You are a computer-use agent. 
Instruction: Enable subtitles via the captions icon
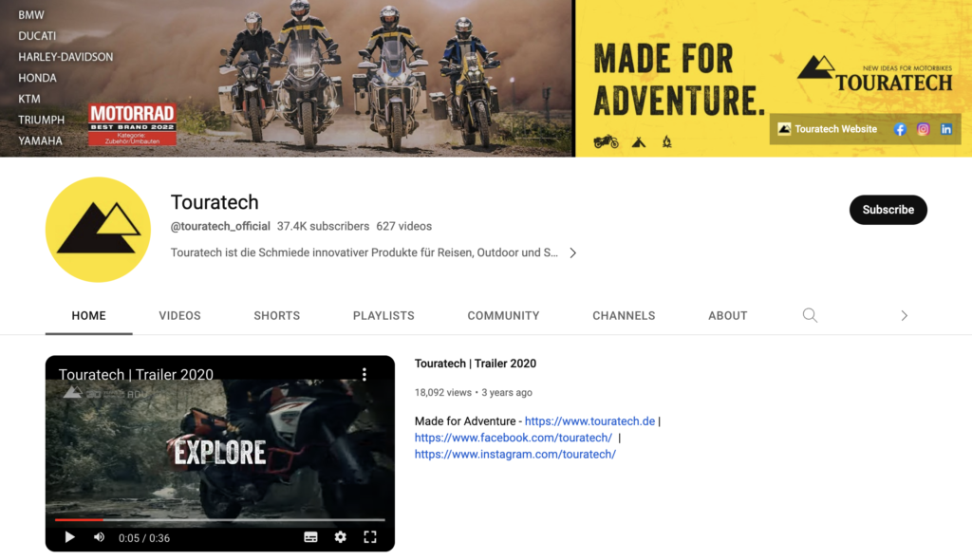[x=310, y=536]
